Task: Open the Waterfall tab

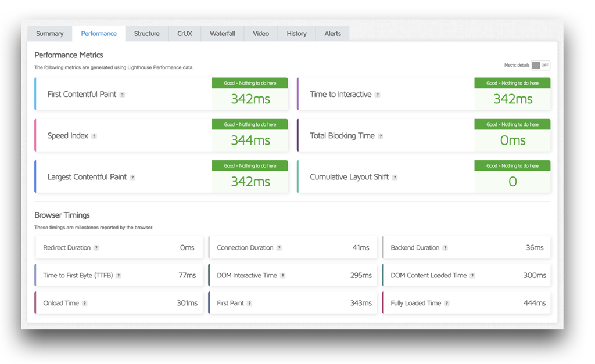Action: (223, 34)
